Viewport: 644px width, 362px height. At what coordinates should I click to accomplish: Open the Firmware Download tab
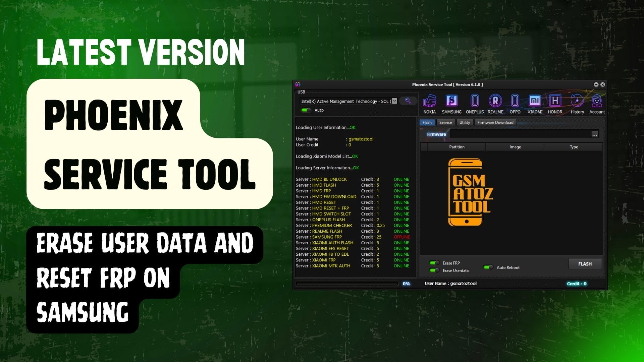tap(495, 123)
